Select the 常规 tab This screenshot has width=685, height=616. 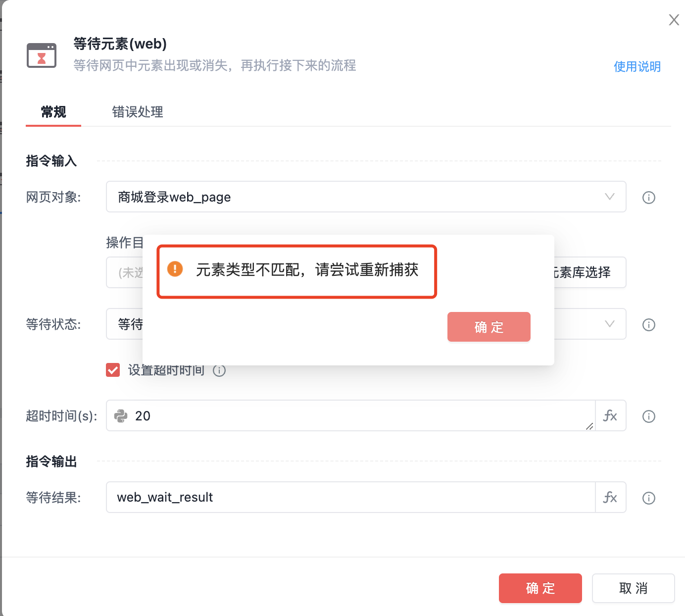53,112
